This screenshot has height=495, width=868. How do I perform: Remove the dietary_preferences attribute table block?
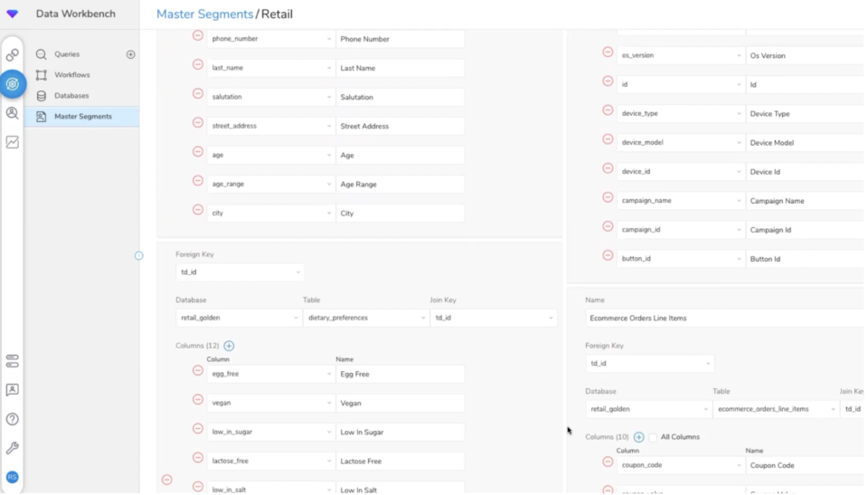pyautogui.click(x=166, y=480)
